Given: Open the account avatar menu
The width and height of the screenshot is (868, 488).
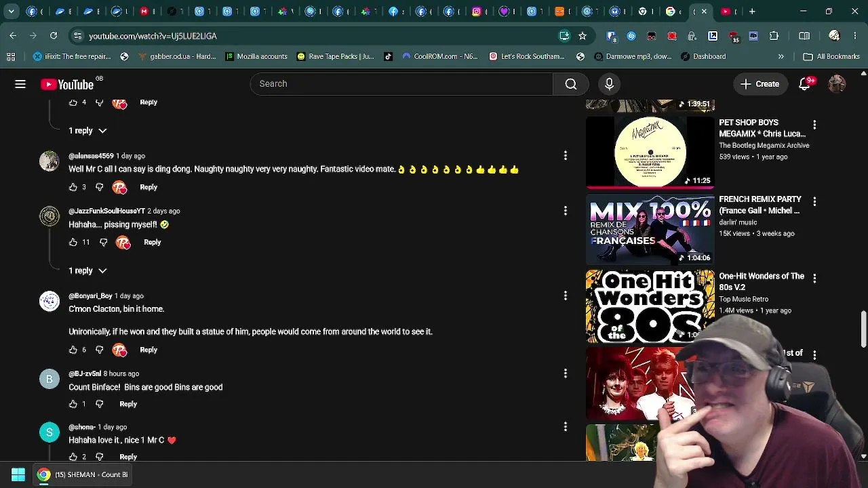Looking at the screenshot, I should coord(837,84).
